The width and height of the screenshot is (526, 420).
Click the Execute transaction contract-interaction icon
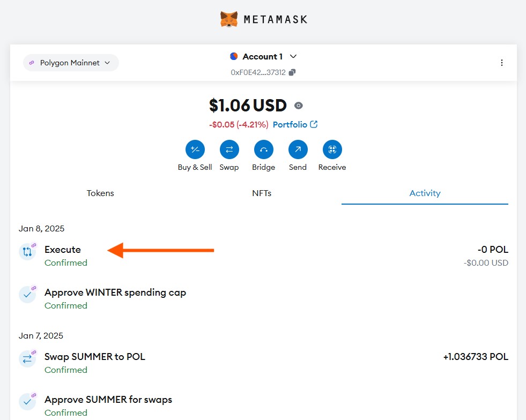(27, 252)
